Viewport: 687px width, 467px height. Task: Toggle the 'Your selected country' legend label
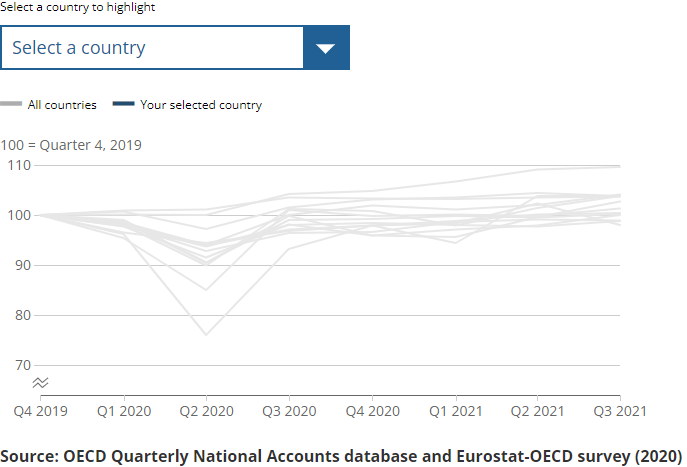tap(201, 105)
